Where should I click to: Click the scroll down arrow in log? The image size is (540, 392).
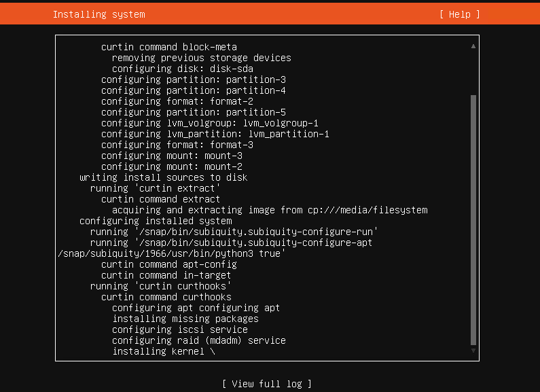pos(473,351)
